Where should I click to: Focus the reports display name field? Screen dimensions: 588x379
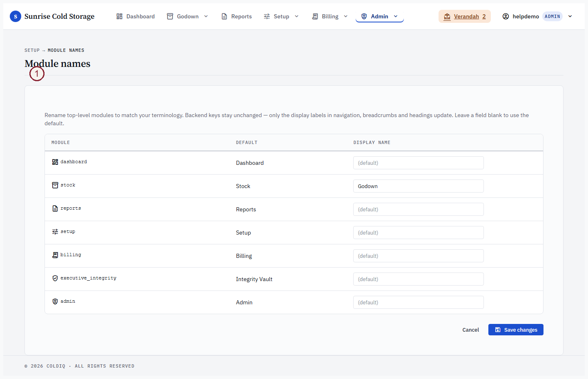(418, 209)
